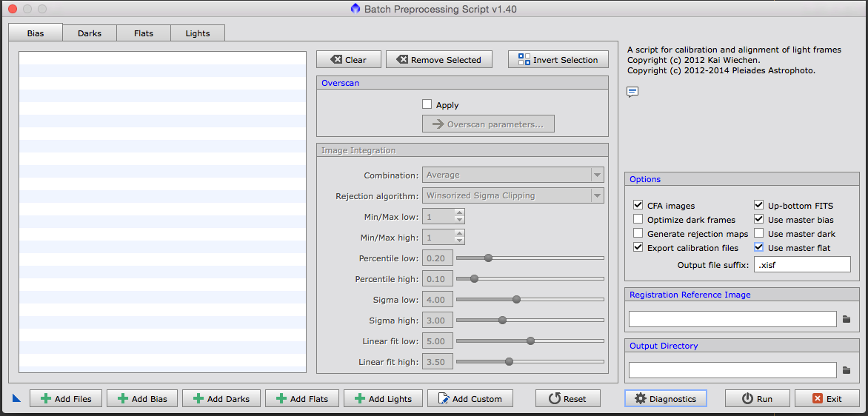Increment Min/Max high stepper

[459, 233]
